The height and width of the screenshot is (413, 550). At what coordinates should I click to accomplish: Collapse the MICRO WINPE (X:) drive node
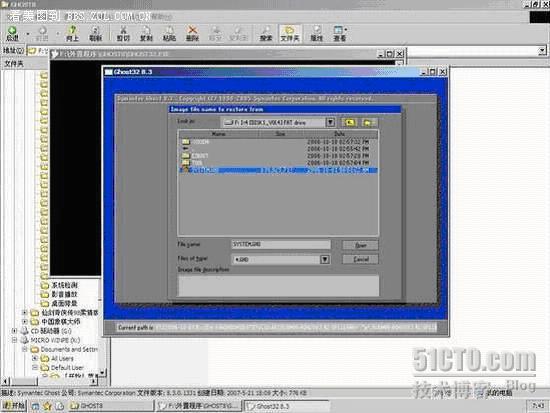pos(14,340)
